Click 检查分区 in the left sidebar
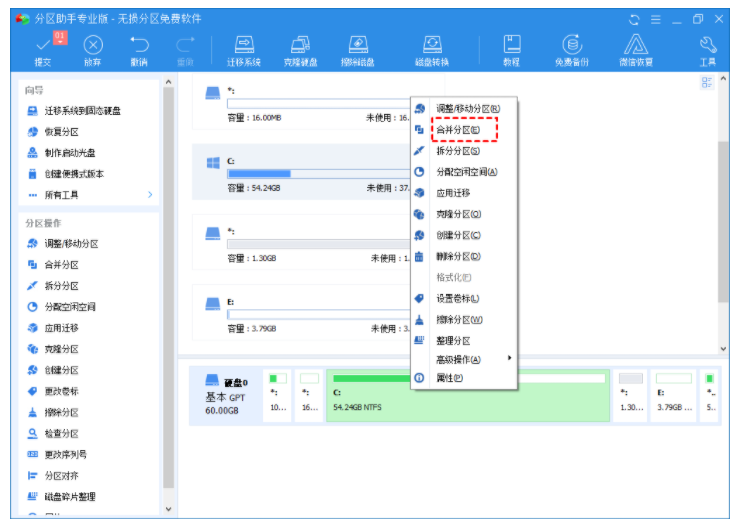 point(61,434)
